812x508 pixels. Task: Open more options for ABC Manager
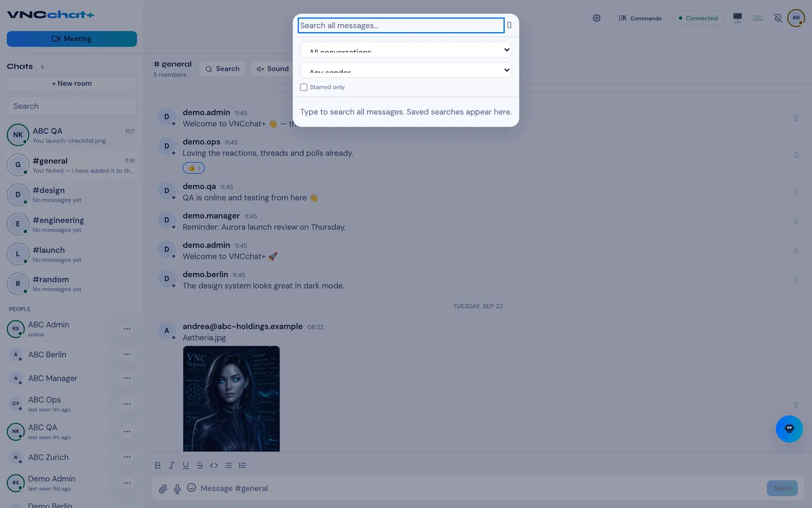coord(127,378)
